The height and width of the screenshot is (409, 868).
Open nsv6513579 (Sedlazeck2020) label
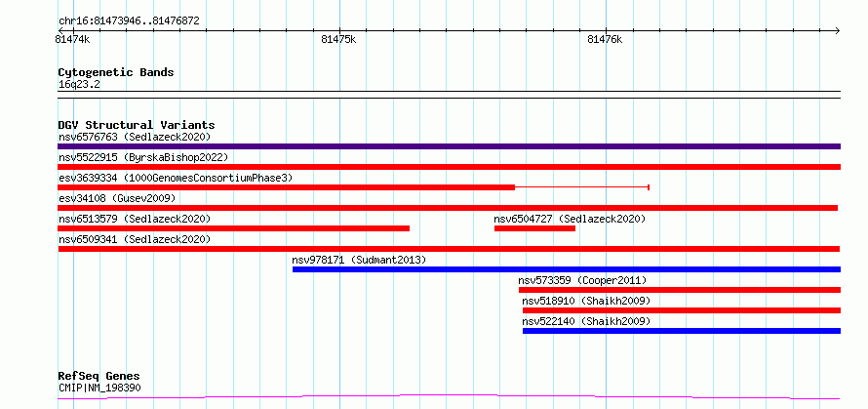(135, 219)
